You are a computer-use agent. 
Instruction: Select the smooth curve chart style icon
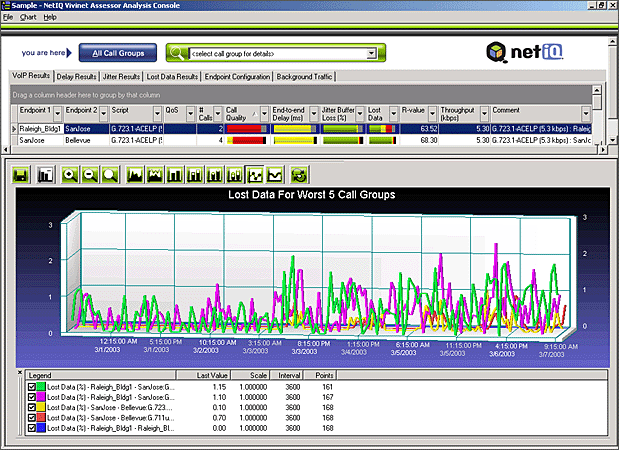tap(275, 174)
